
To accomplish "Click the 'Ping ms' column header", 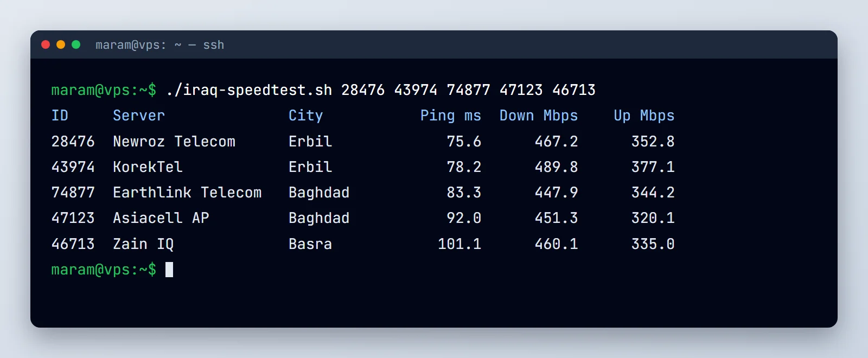I will pos(451,116).
